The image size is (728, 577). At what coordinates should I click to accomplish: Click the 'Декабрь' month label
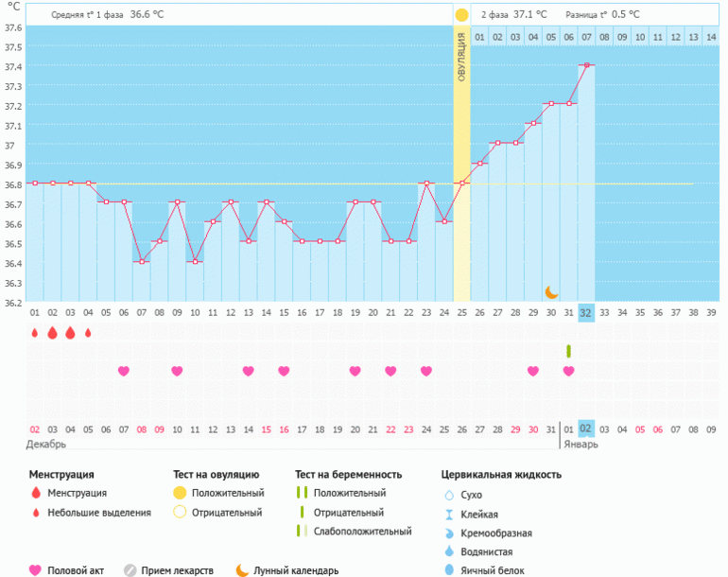point(45,444)
